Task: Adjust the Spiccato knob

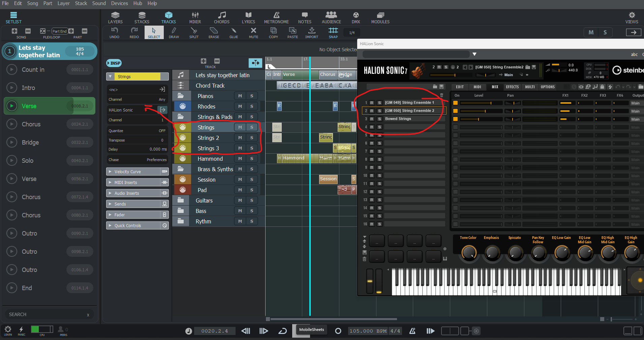Action: coord(515,253)
